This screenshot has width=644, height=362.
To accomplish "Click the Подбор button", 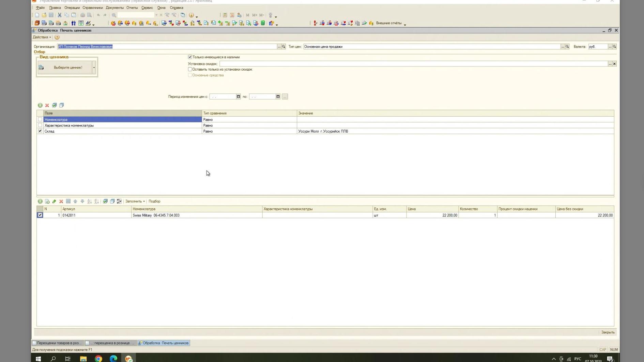I will 154,201.
